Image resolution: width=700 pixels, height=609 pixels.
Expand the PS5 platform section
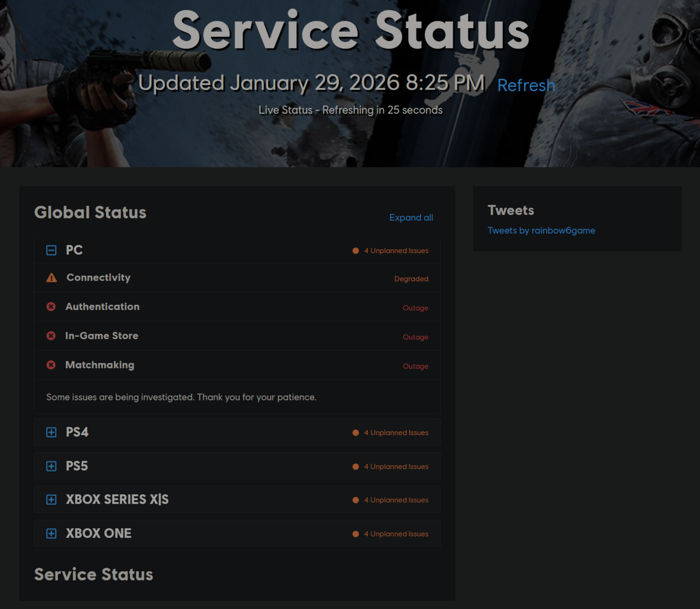[51, 466]
